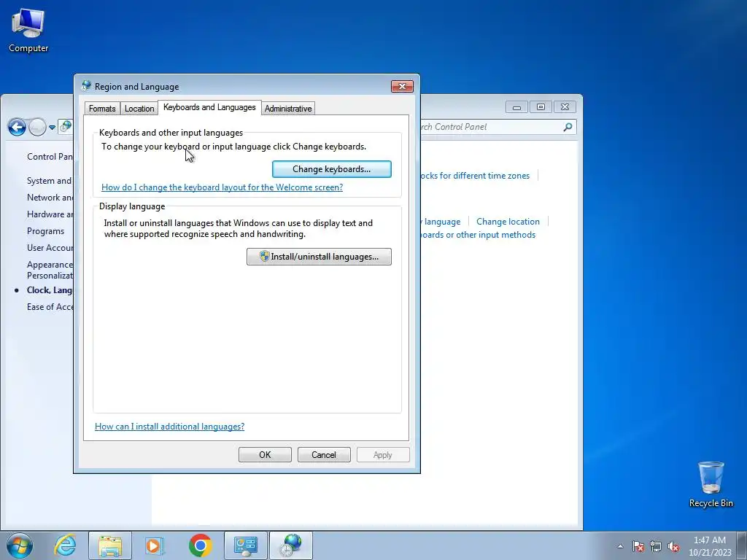Click the search magnifier in Control Panel

coord(568,127)
